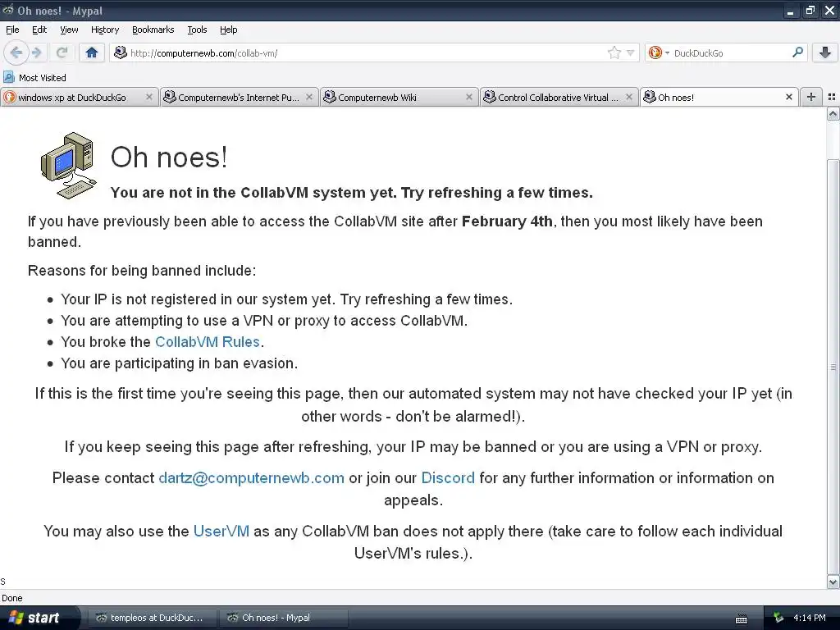840x630 pixels.
Task: Open the CollabVM Rules link
Action: point(208,342)
